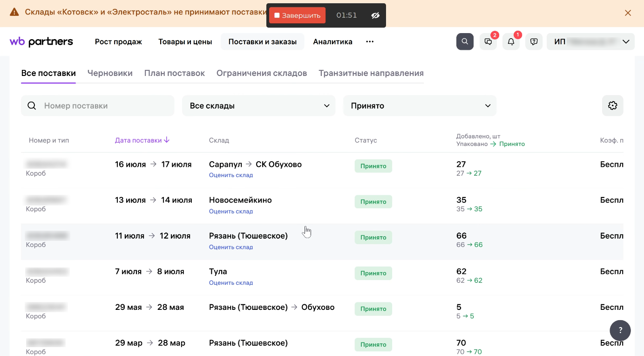Click Оценить склад link under Тула

(231, 283)
